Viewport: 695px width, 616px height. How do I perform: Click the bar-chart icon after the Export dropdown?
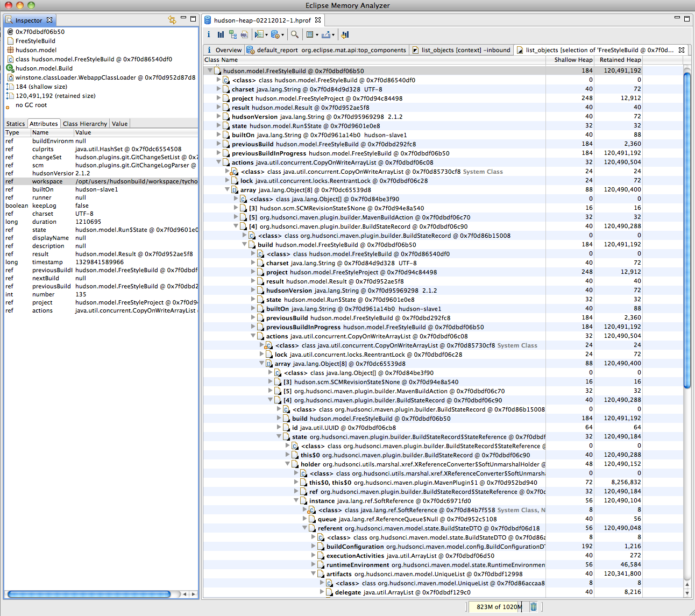(345, 34)
